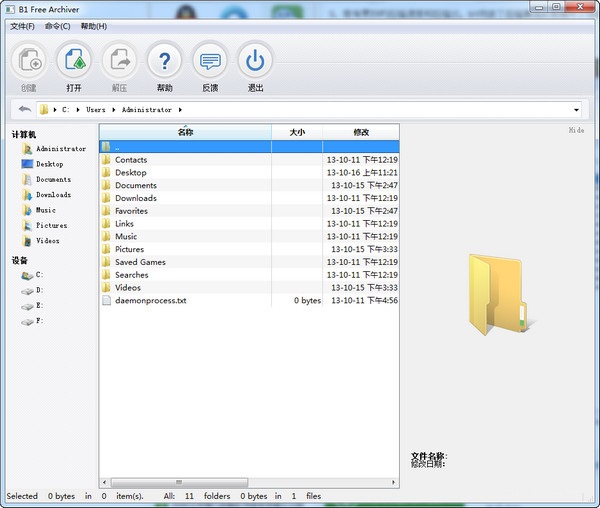Sort files by 大小 column header
600x508 pixels.
[297, 132]
